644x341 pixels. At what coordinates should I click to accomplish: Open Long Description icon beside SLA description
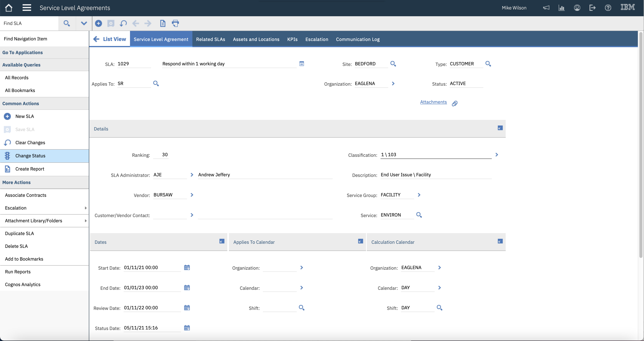click(x=302, y=64)
